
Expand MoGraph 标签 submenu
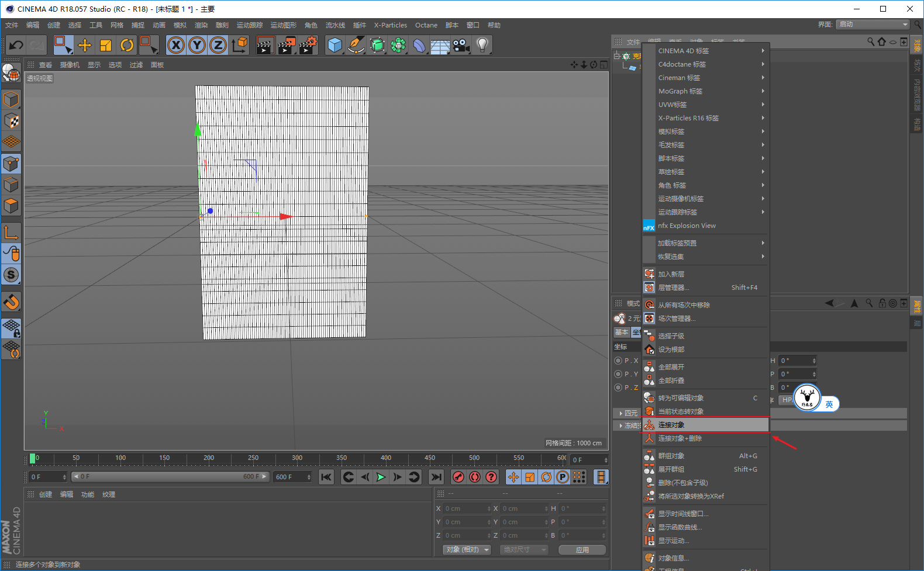pos(706,91)
